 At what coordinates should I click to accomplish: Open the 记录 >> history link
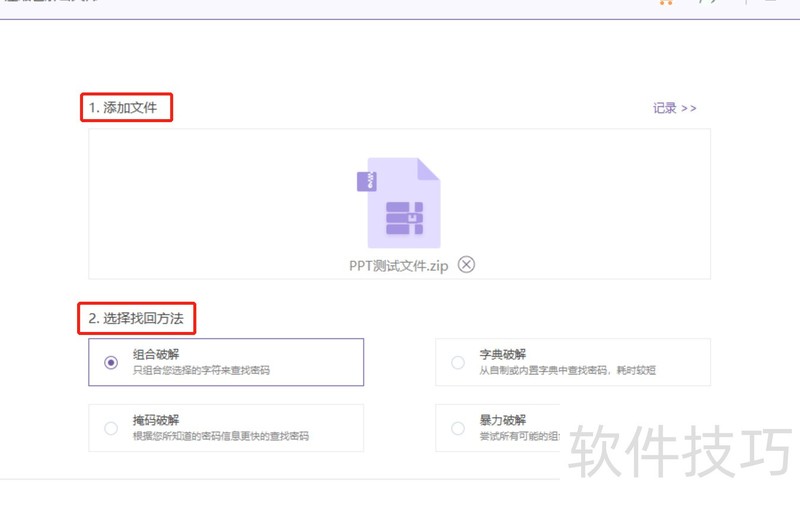(x=674, y=108)
